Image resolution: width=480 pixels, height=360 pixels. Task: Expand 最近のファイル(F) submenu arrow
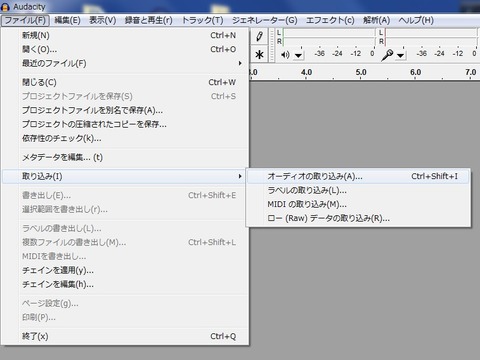click(240, 63)
